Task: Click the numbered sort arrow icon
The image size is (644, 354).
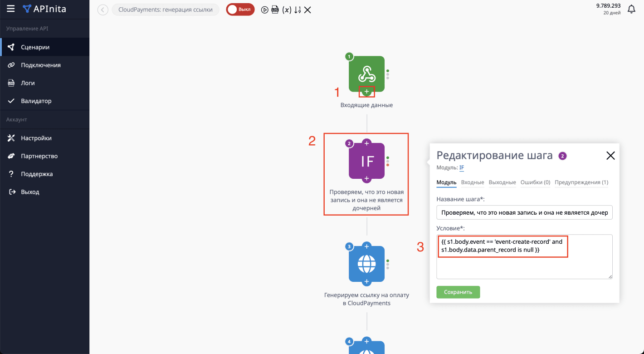Action: [298, 9]
